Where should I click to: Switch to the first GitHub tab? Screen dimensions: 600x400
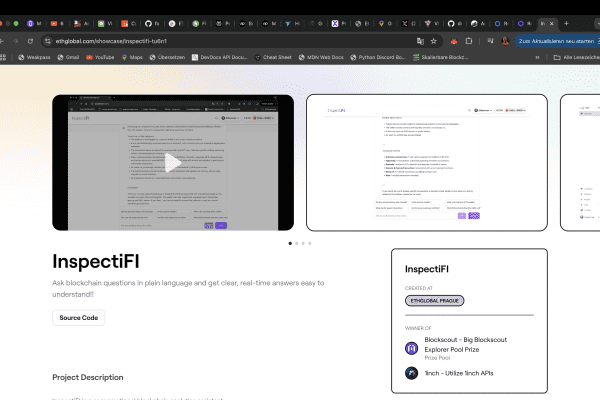pyautogui.click(x=152, y=23)
